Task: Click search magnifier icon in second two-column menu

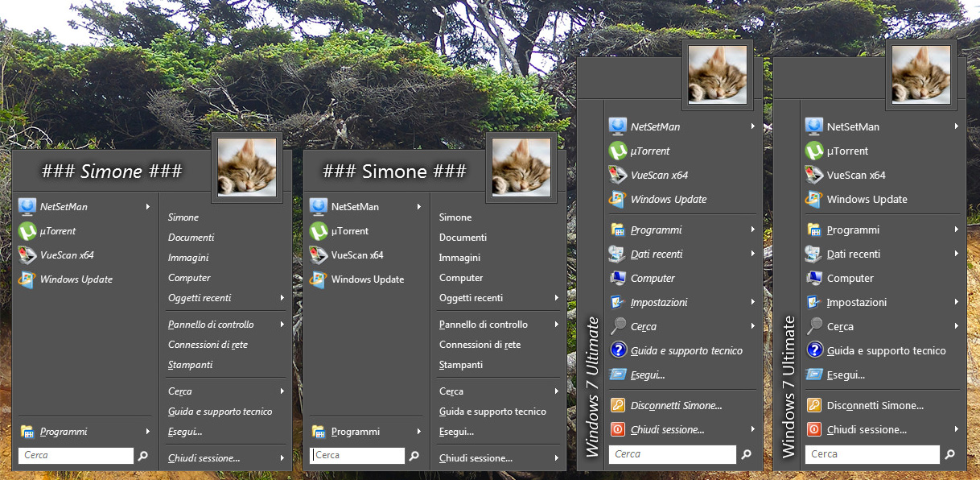Action: (x=414, y=456)
